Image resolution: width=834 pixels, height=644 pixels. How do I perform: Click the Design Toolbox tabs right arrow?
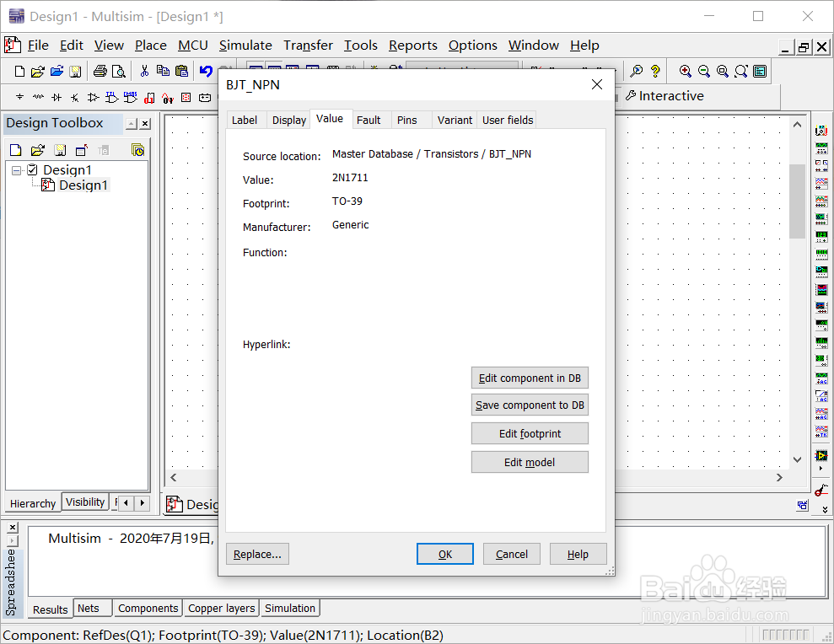[x=142, y=502]
